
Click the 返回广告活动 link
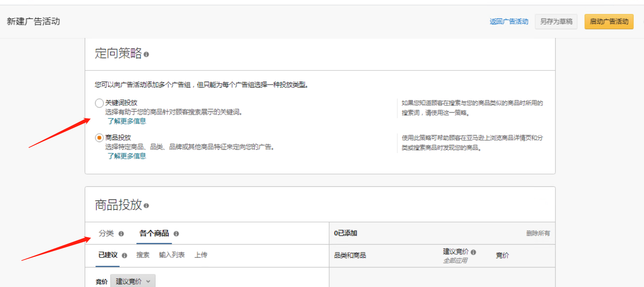509,21
